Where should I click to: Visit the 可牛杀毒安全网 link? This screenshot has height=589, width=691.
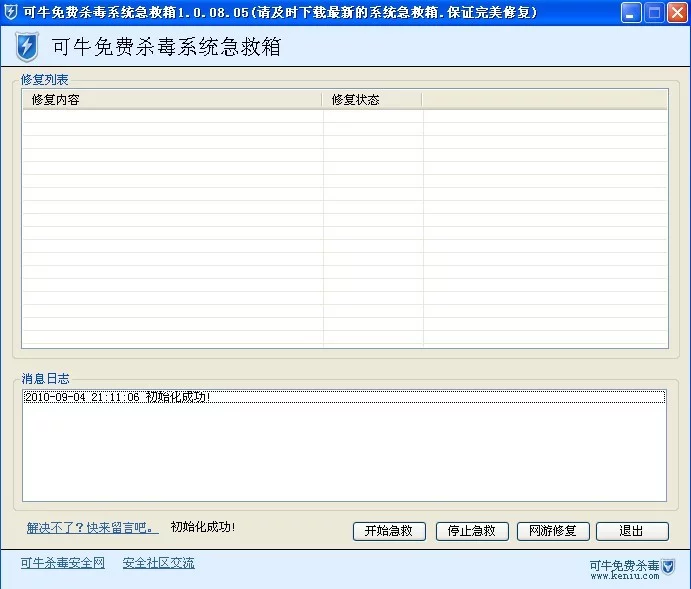pos(63,563)
